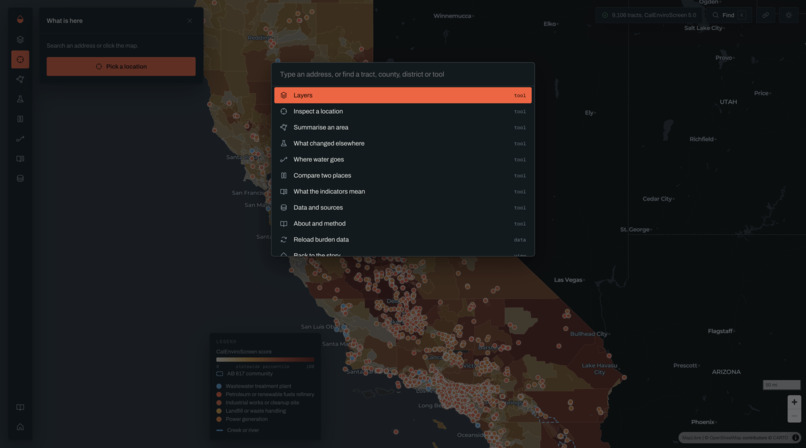The image size is (806, 448).
Task: Click the tracts CalEnviroScreen status indicator
Action: [x=649, y=15]
